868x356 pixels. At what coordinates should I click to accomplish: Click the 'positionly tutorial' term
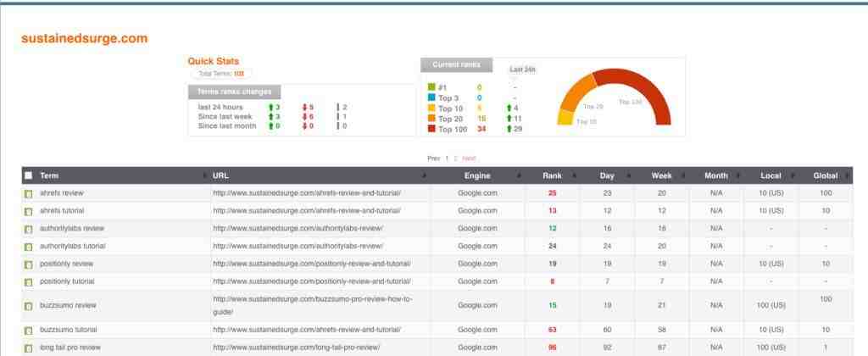click(67, 281)
